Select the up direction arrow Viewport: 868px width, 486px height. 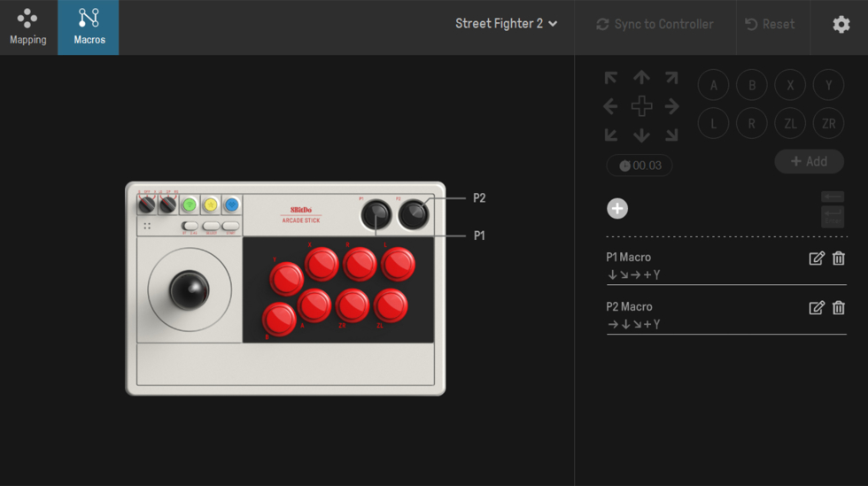pyautogui.click(x=641, y=78)
